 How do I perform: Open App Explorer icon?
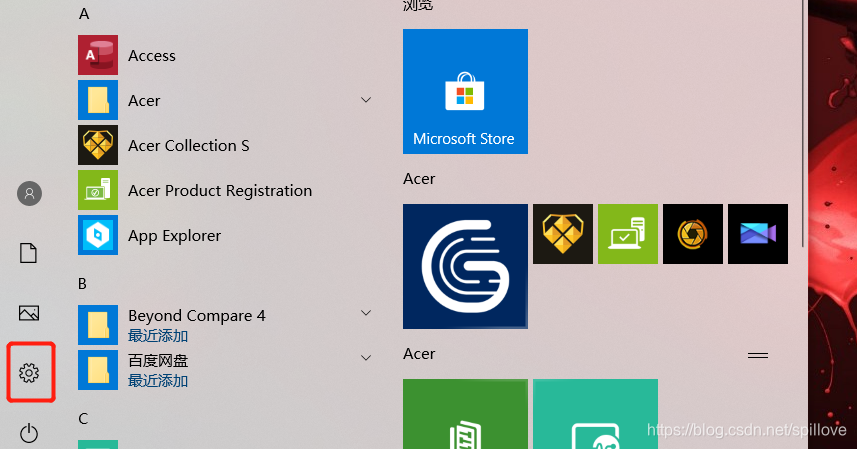tap(98, 235)
